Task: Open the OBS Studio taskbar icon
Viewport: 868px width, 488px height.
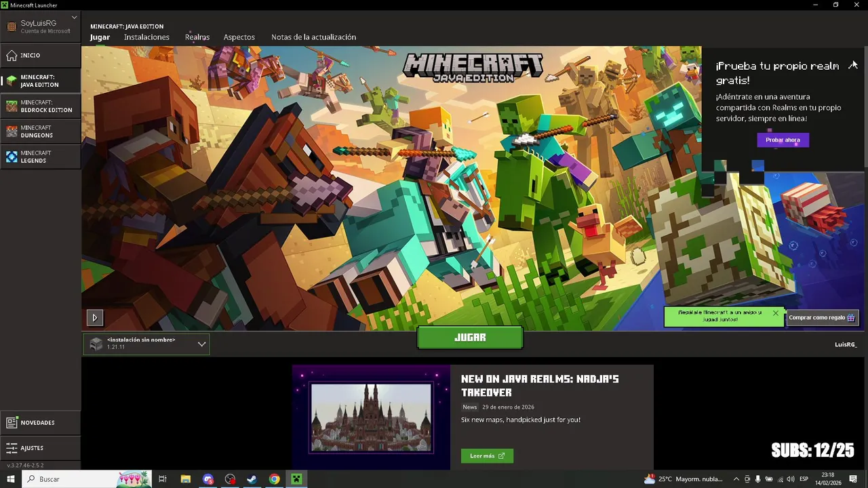Action: [x=230, y=479]
